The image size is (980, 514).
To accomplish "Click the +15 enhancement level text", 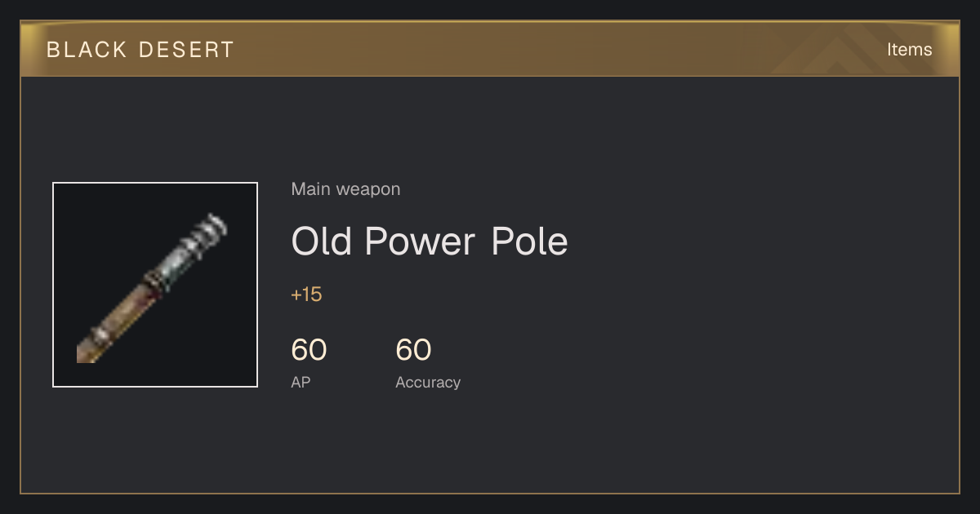I will tap(306, 295).
